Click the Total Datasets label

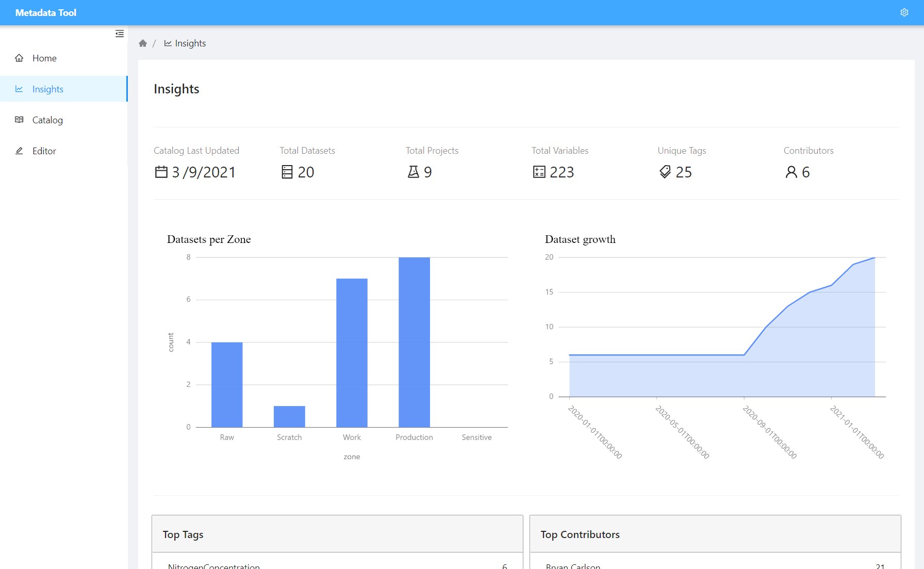pos(307,151)
